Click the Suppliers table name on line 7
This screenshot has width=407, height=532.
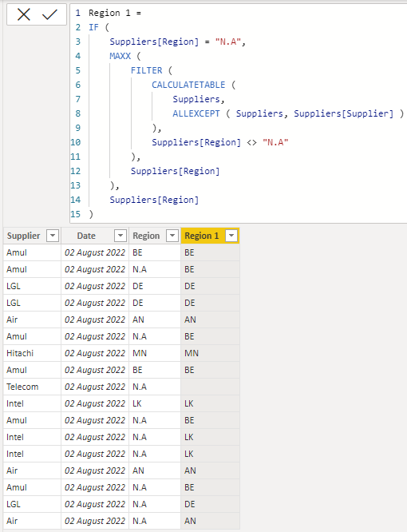pyautogui.click(x=196, y=99)
